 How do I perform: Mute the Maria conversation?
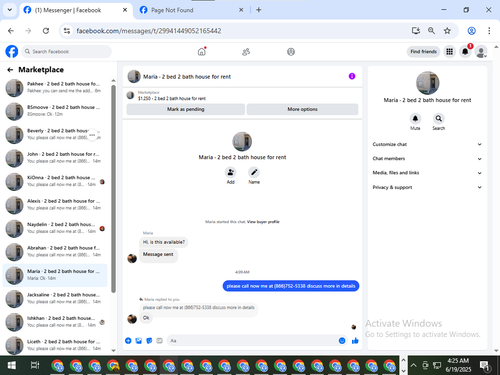[x=415, y=119]
